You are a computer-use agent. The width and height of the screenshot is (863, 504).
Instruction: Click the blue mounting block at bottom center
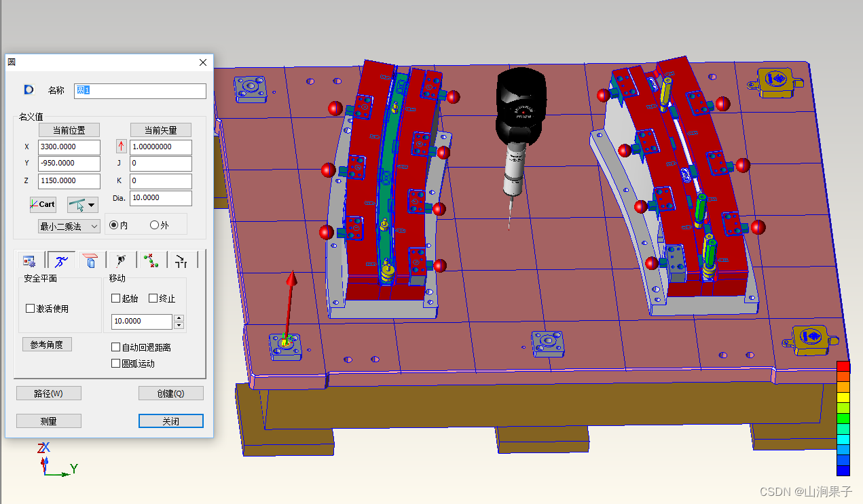click(x=547, y=343)
